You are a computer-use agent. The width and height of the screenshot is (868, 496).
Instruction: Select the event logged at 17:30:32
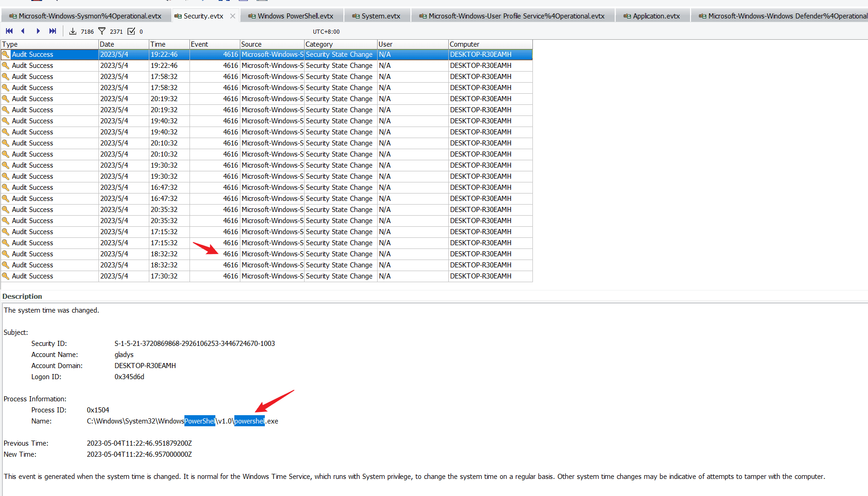(x=164, y=276)
